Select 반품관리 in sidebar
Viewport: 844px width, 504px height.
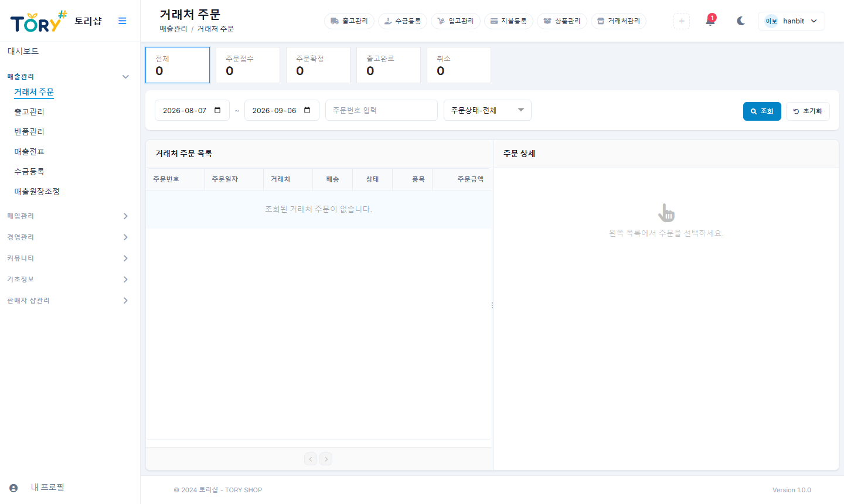point(29,132)
